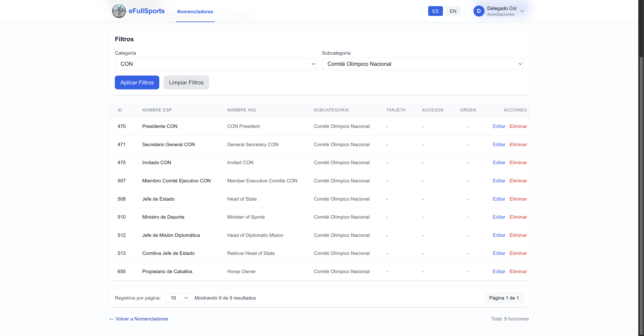Edit the Jefe de Estado entry
Screen dimensions: 644x336
click(x=499, y=199)
